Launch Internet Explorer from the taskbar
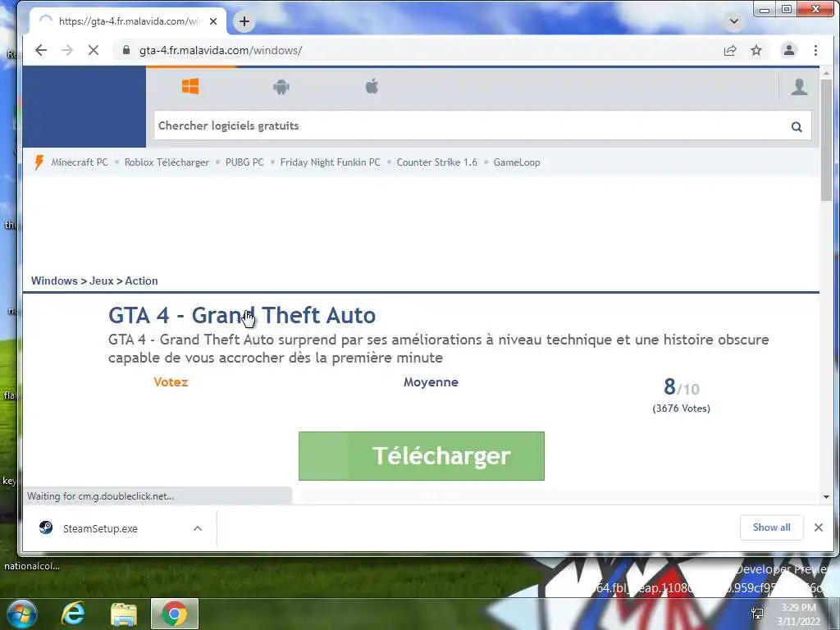The height and width of the screenshot is (630, 840). 73,614
